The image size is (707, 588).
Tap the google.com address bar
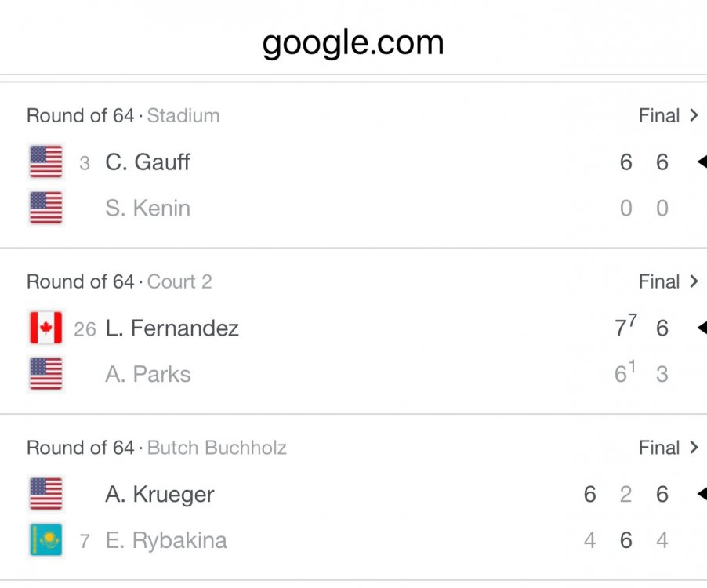click(353, 42)
